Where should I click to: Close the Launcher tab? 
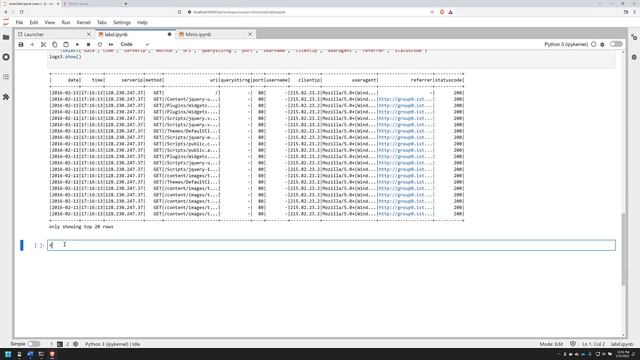(x=89, y=34)
